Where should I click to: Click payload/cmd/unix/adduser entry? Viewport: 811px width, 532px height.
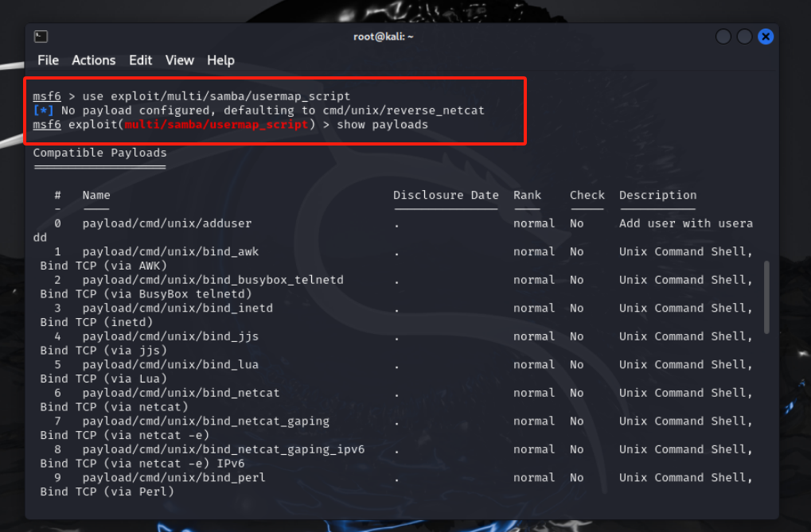167,223
